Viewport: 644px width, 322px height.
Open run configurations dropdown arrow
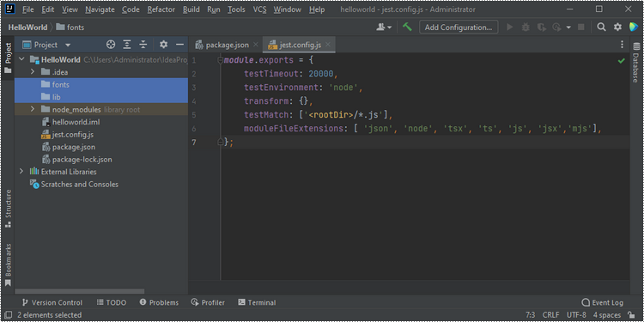pos(568,27)
